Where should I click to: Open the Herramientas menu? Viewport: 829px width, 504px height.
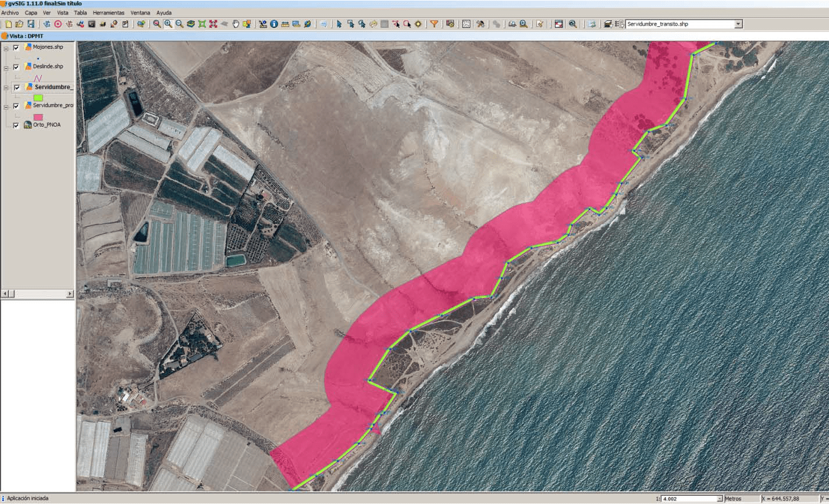point(108,12)
